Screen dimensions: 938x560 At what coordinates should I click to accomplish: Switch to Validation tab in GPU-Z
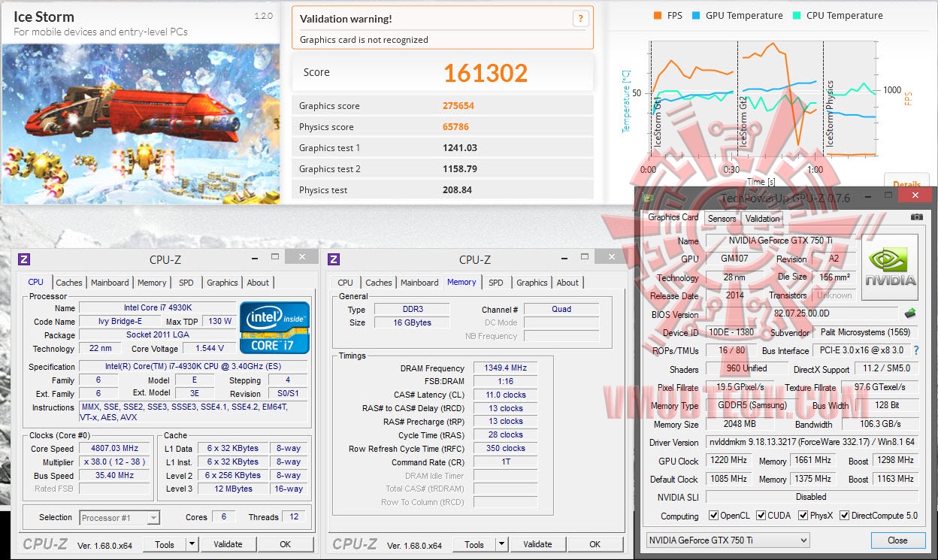pyautogui.click(x=762, y=219)
